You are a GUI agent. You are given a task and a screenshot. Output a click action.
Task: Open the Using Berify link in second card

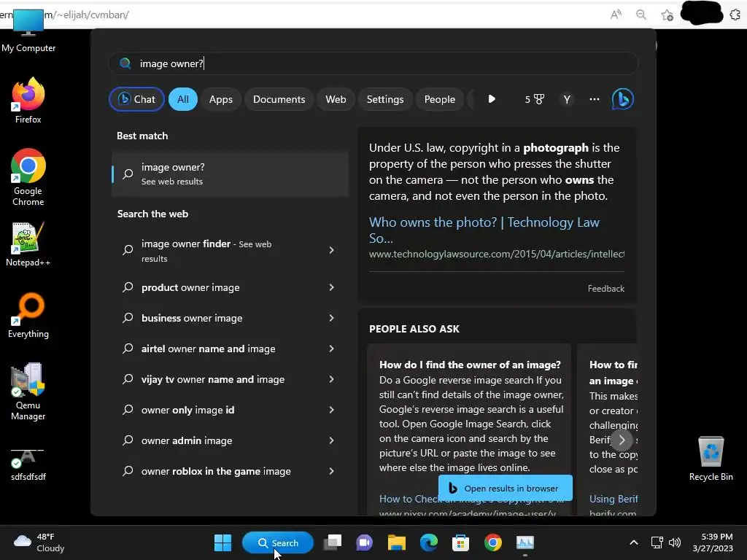coord(613,499)
